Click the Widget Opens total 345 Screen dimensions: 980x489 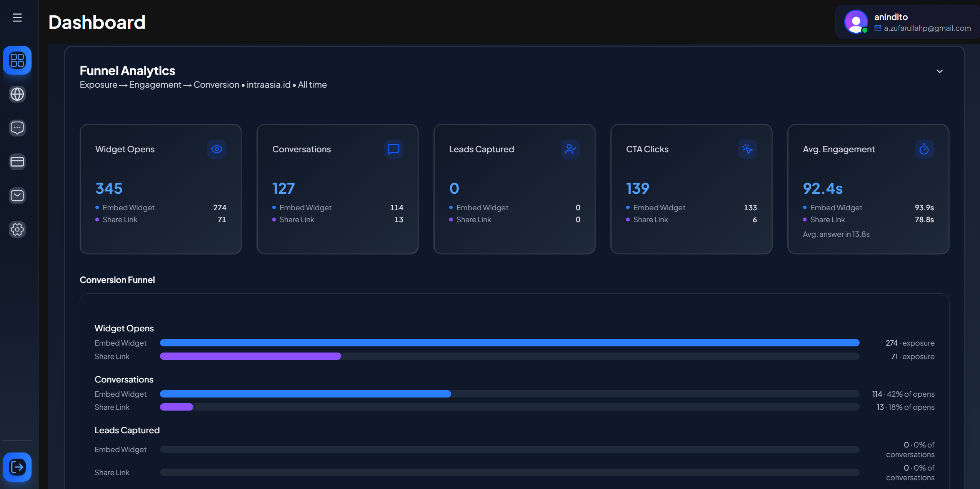click(109, 188)
